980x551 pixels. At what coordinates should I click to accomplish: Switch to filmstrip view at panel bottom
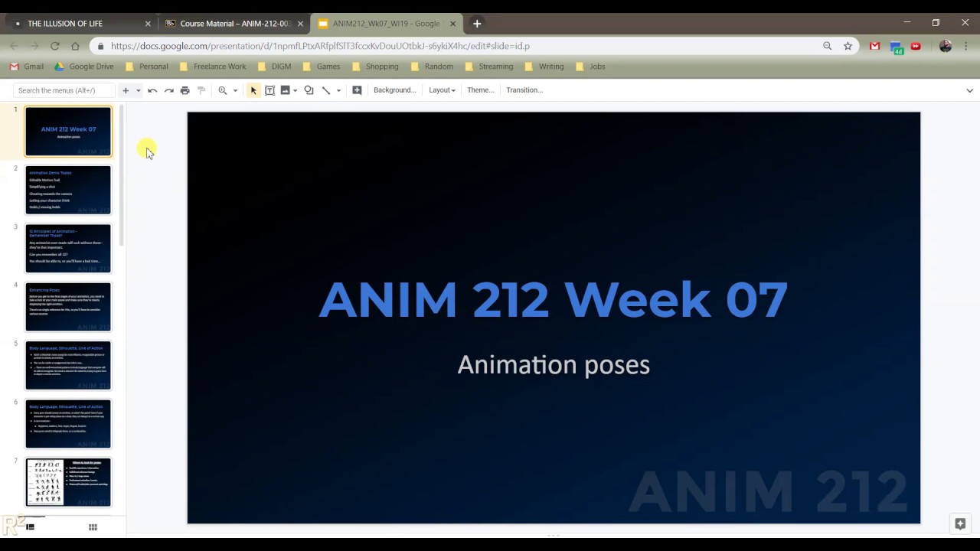(x=30, y=527)
